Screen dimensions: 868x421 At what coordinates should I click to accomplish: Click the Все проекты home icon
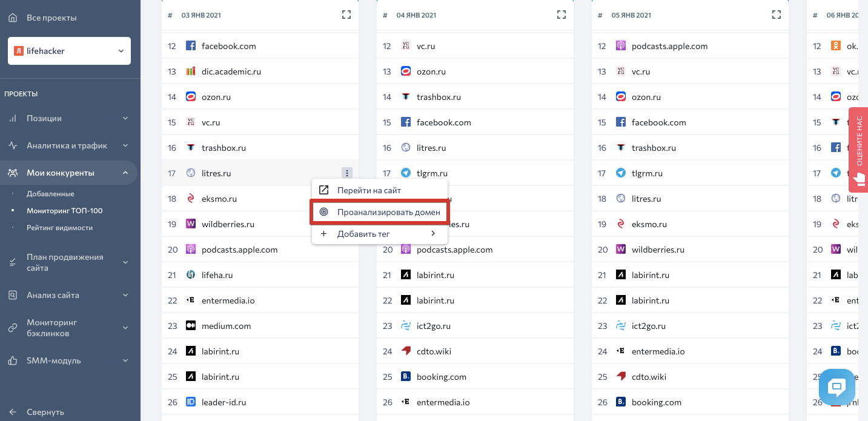tap(13, 18)
